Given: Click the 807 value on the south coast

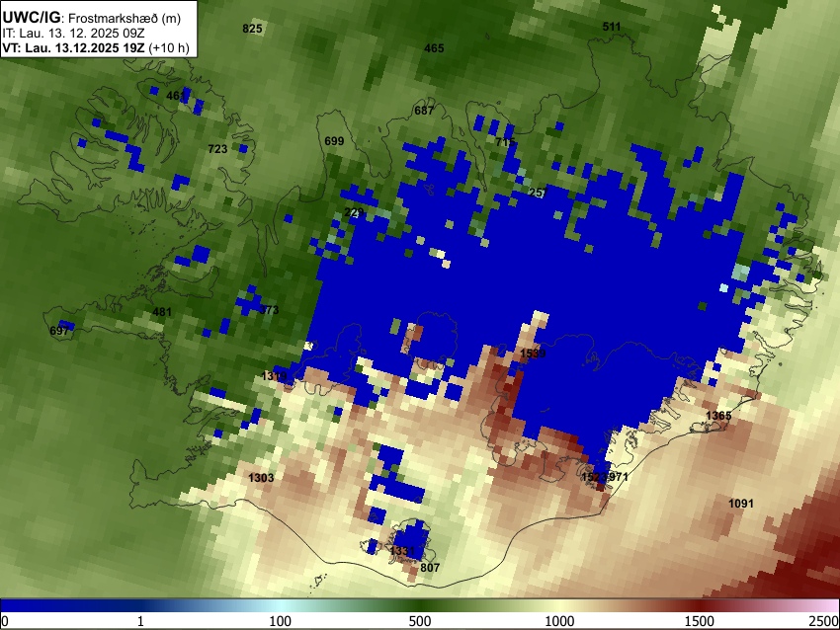Looking at the screenshot, I should click(430, 568).
